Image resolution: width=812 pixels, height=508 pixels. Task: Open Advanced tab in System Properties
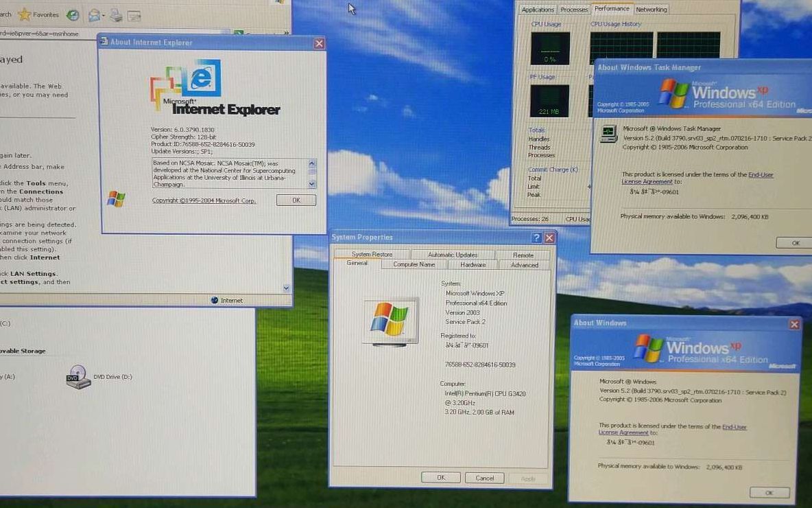pos(524,265)
